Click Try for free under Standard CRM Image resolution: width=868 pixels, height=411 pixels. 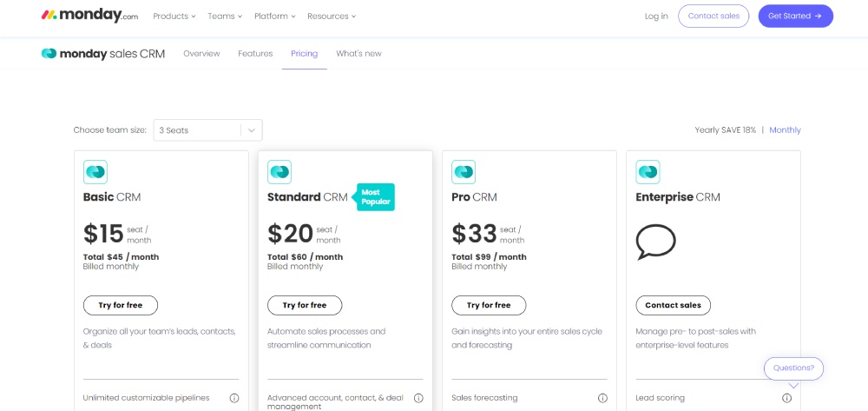[305, 305]
